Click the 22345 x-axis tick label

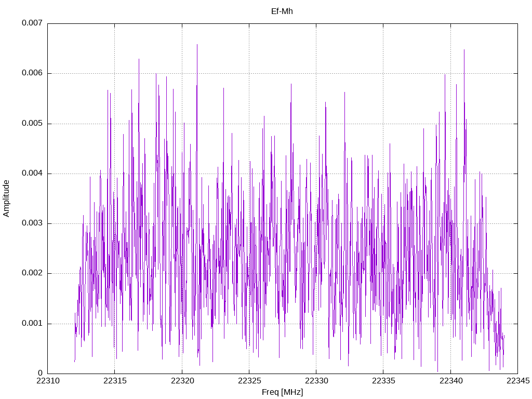[x=518, y=381]
